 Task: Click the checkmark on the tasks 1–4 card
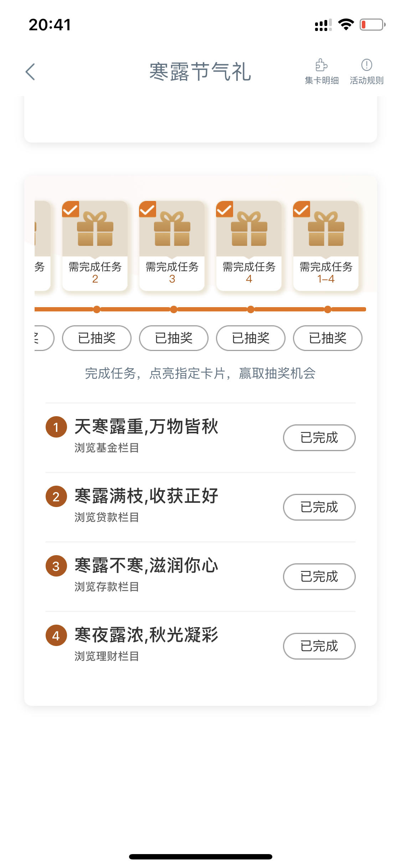[x=302, y=210]
